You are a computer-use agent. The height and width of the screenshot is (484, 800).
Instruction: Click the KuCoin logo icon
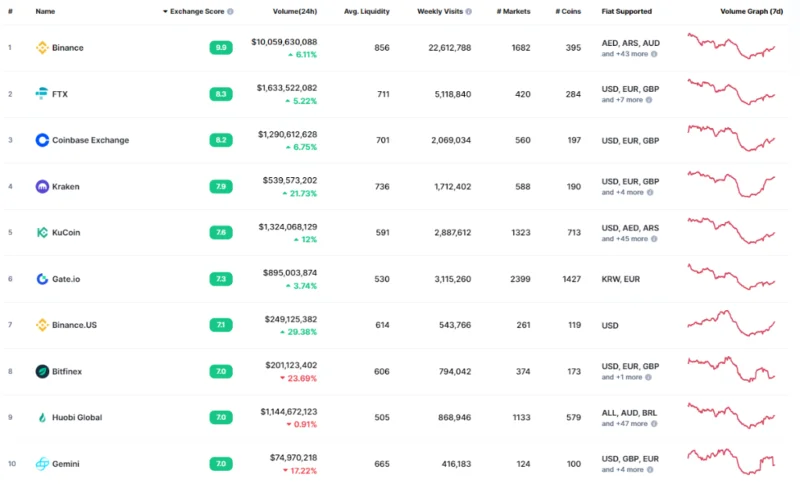point(42,232)
